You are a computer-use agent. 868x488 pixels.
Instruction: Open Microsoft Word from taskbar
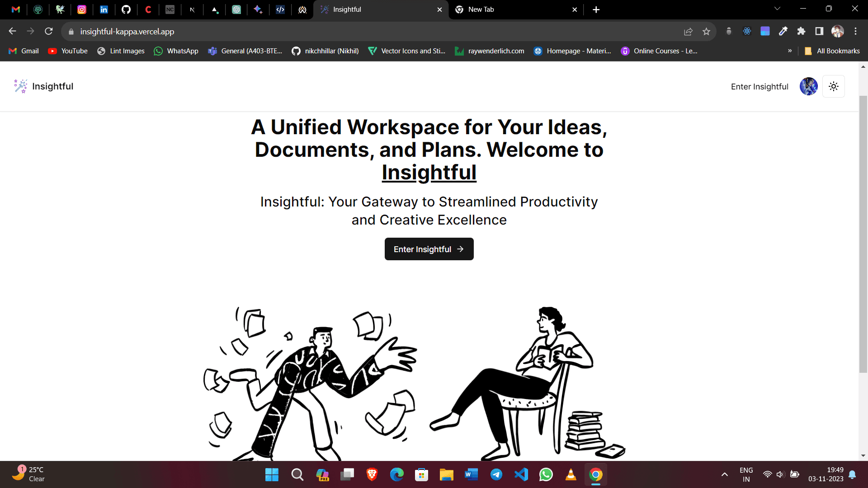pyautogui.click(x=472, y=474)
